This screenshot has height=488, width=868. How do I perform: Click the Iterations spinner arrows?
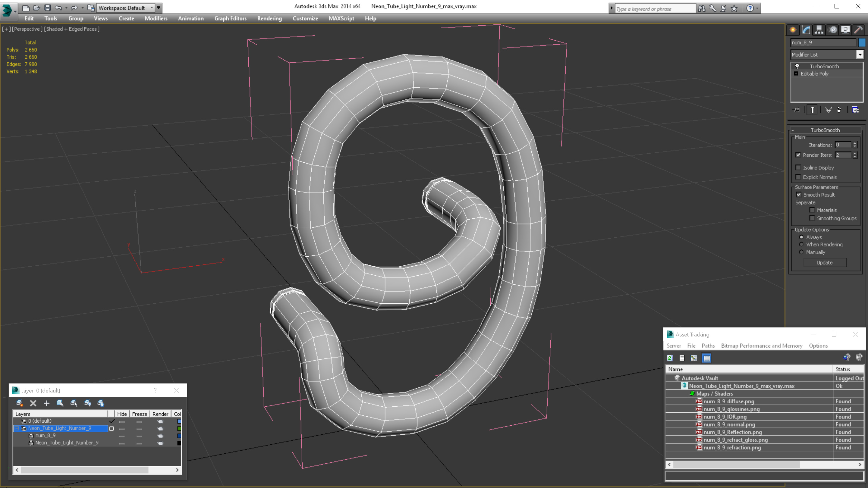[854, 145]
